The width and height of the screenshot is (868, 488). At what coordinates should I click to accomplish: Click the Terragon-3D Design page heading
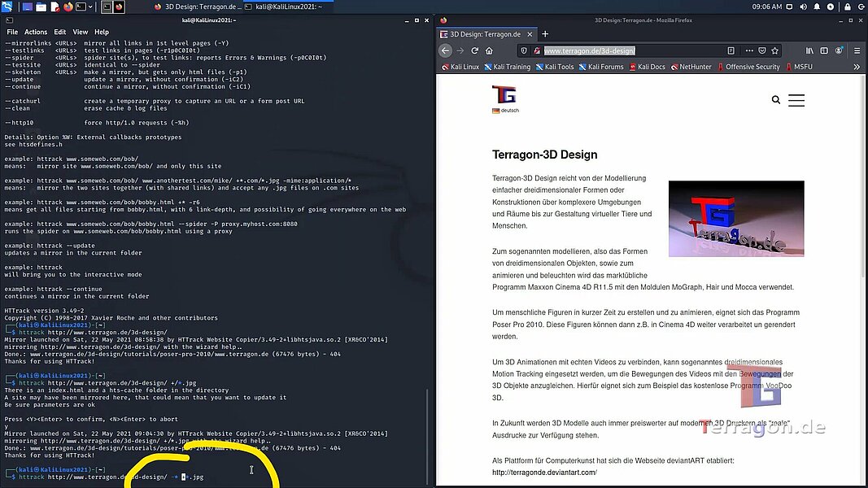(x=545, y=155)
